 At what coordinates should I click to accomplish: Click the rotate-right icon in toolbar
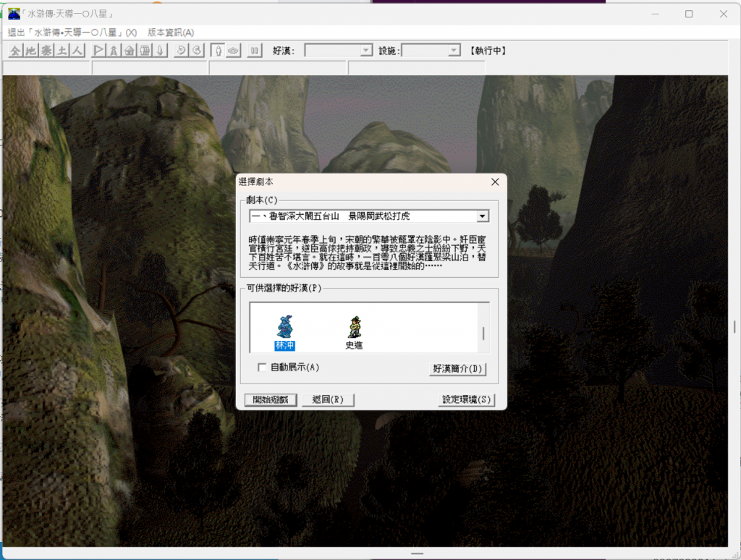click(197, 51)
